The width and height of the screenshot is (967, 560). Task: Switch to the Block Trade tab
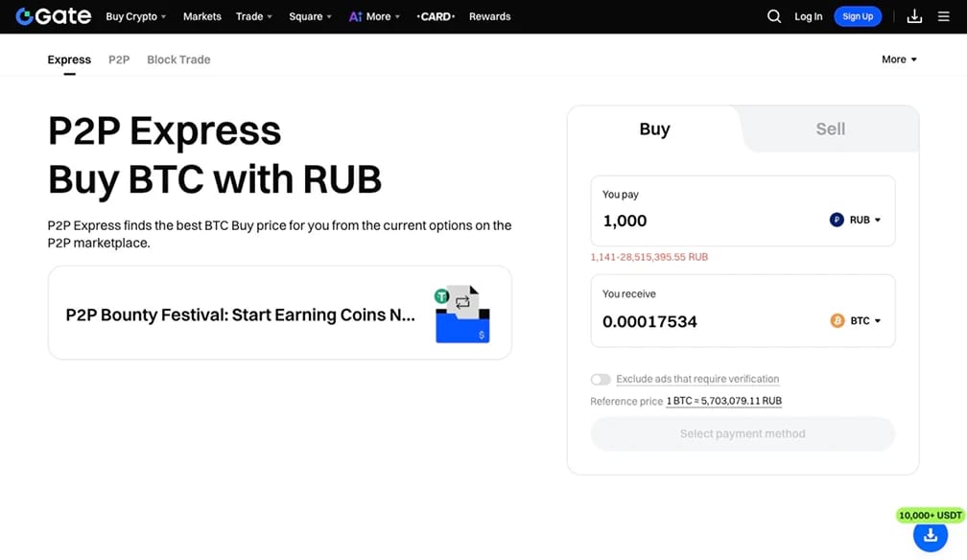[178, 59]
